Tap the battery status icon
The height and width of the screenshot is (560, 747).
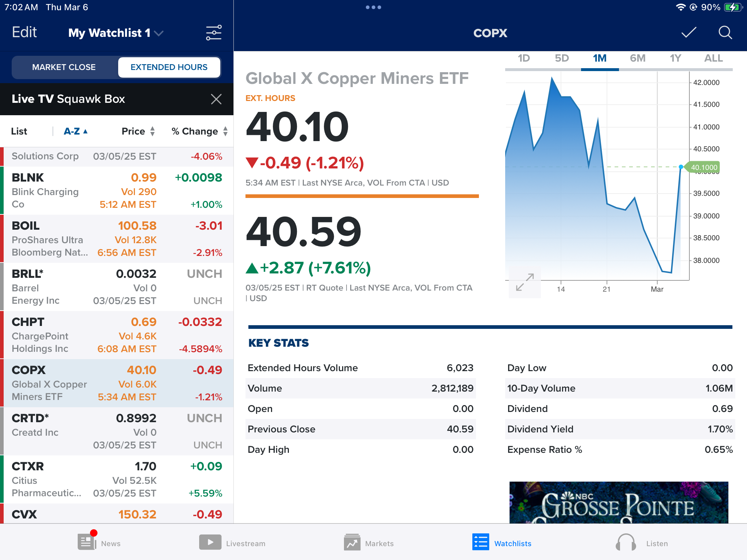733,7
